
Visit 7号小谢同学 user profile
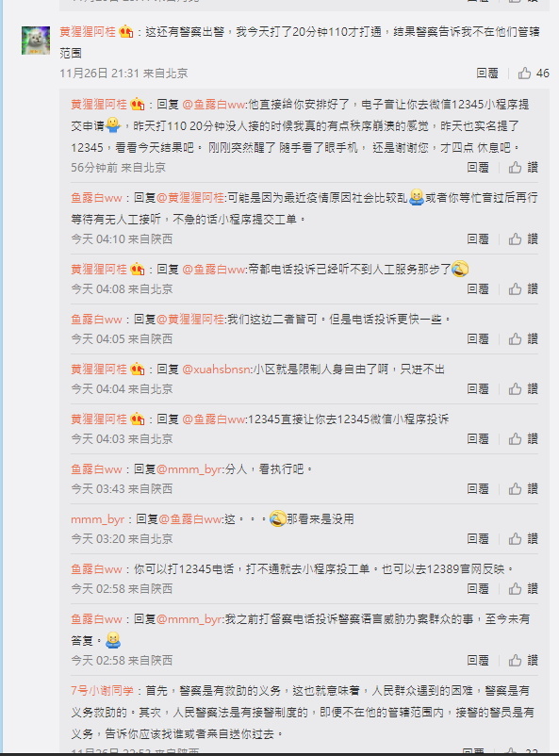(102, 690)
